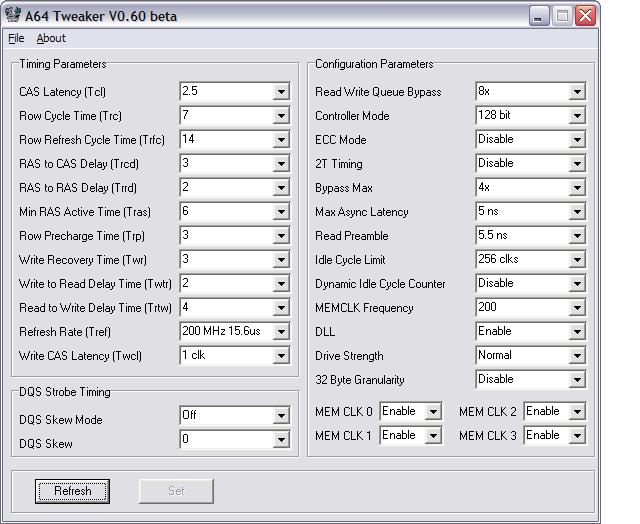This screenshot has height=524, width=640.
Task: Open the DQS Skew value dropdown
Action: [x=281, y=440]
